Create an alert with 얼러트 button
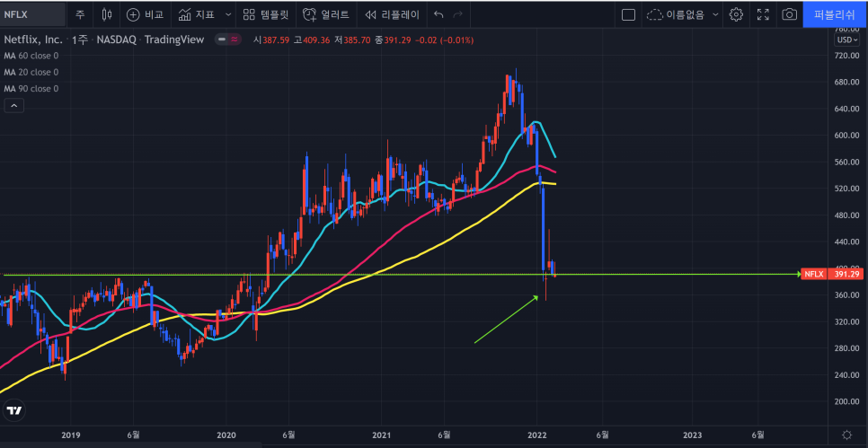The image size is (868, 448). point(326,14)
